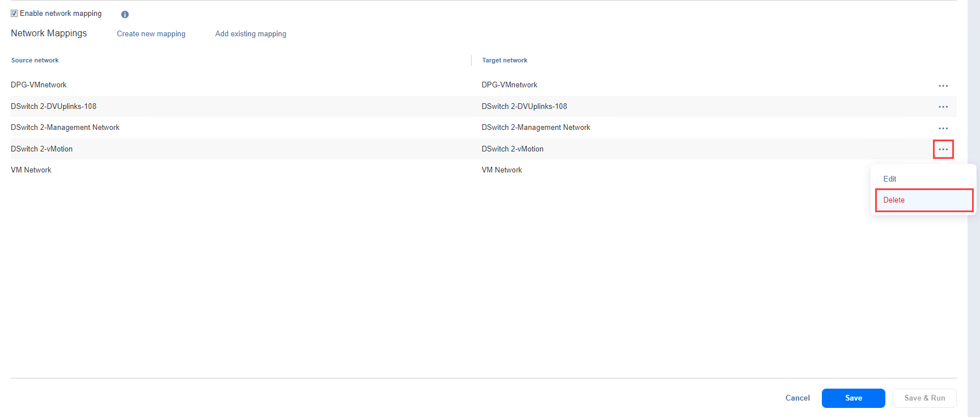Select the VM Network source row
Screen dimensions: 980x417
(31, 170)
